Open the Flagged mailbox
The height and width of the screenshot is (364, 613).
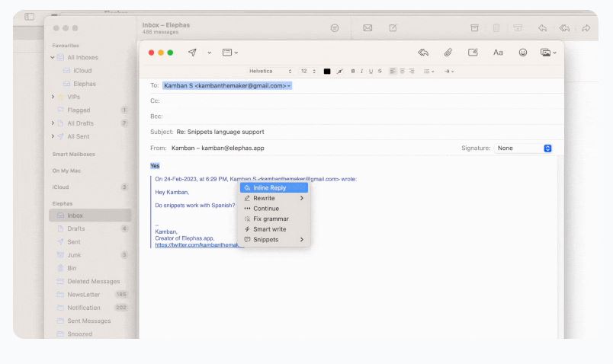pyautogui.click(x=90, y=110)
